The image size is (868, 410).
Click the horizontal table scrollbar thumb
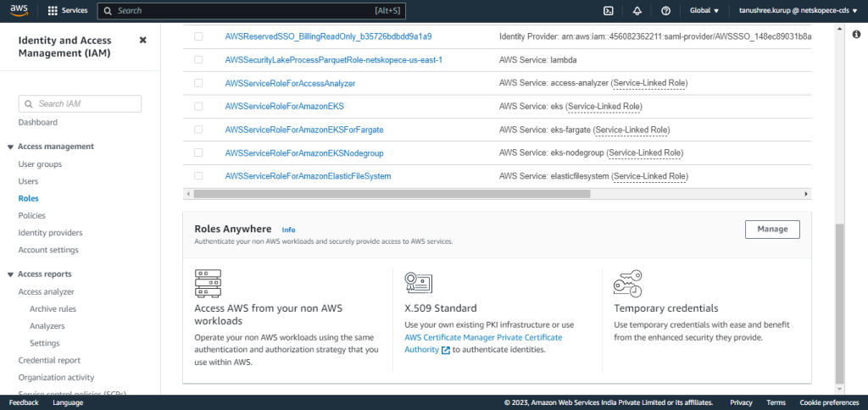click(392, 194)
